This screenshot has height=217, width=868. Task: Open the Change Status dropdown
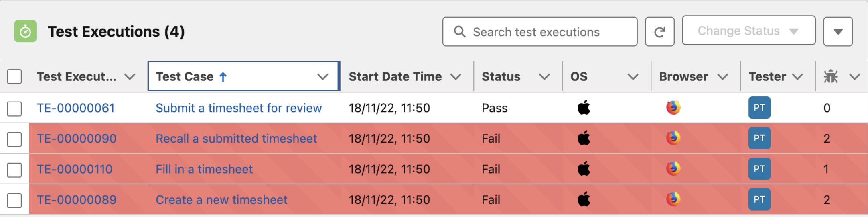click(748, 31)
